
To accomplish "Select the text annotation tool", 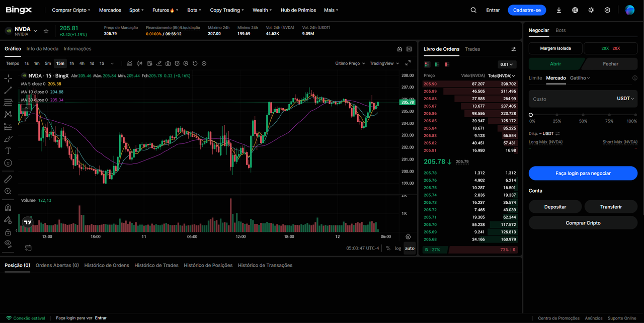I will click(8, 150).
